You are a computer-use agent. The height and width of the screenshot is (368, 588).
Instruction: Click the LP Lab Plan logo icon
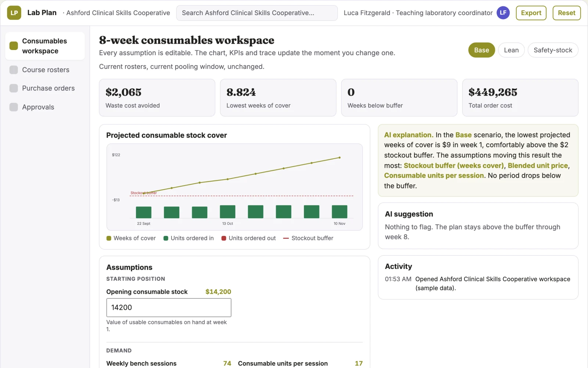pos(14,13)
